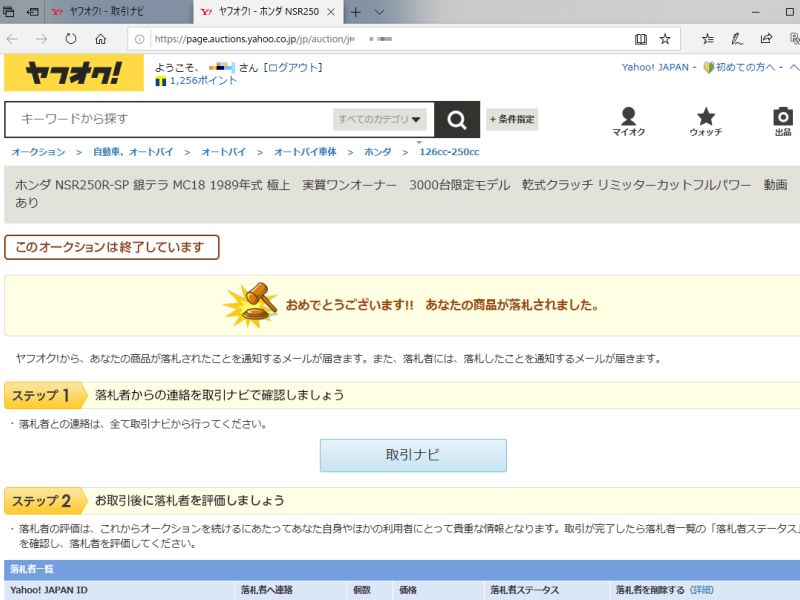The image size is (800, 600).
Task: Open the ウォッチ star watchlist icon
Action: click(x=706, y=121)
